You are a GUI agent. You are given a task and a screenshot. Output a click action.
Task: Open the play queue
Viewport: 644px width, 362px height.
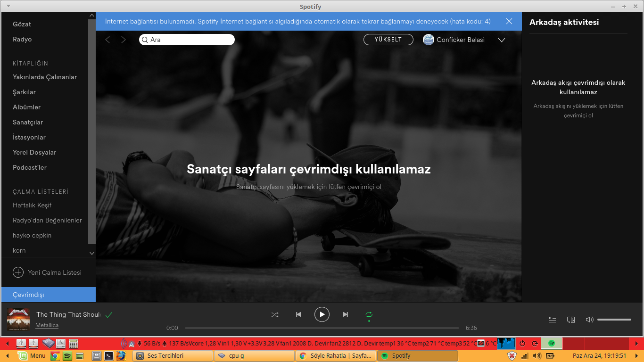553,320
